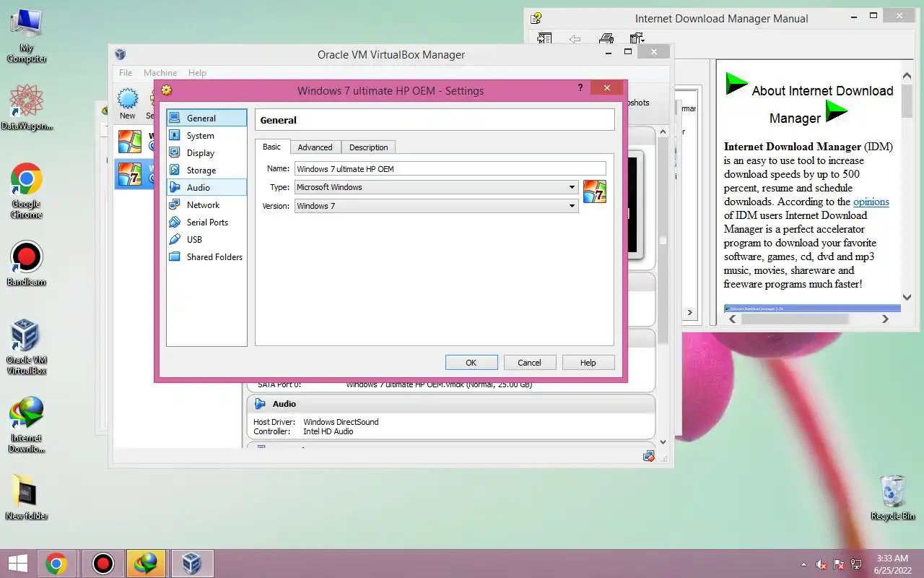This screenshot has width=924, height=578.
Task: Click VirtualBox icon in taskbar
Action: point(191,564)
